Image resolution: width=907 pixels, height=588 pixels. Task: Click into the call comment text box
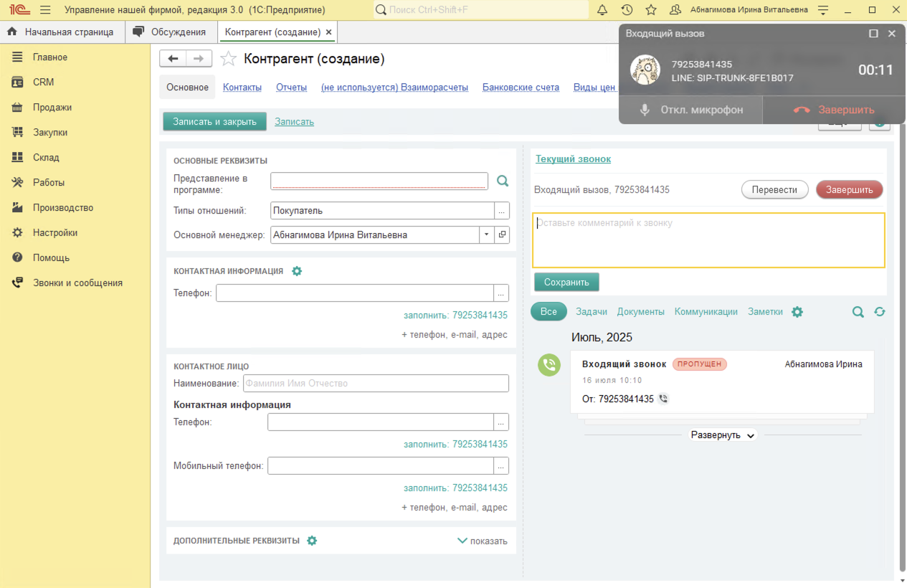coord(708,240)
